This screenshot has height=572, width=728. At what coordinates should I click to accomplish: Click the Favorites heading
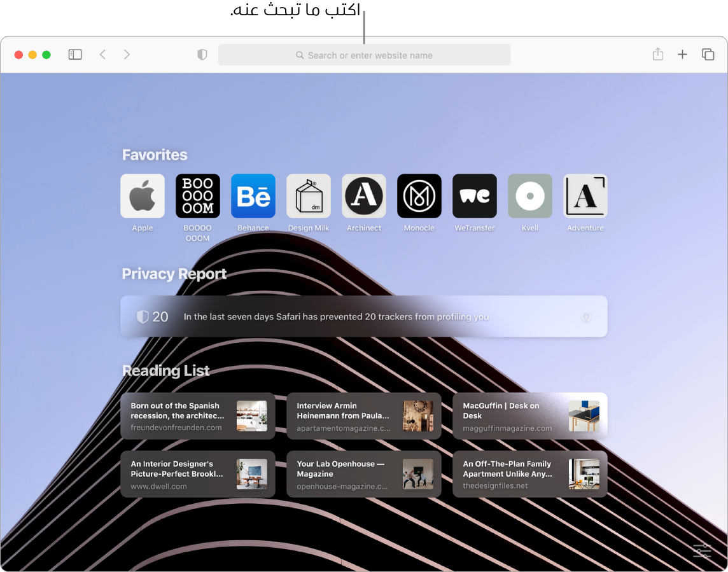pos(155,155)
